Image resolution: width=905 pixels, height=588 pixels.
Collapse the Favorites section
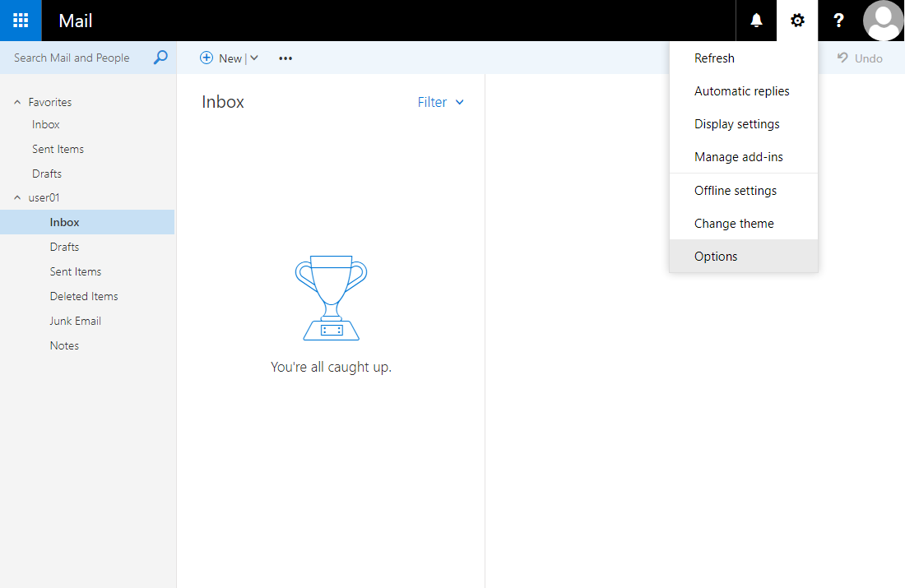pos(17,101)
